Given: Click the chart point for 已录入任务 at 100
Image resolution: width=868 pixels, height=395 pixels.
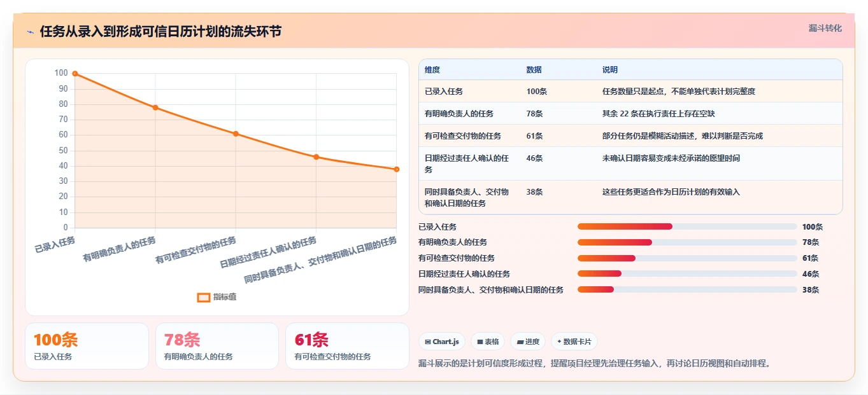Looking at the screenshot, I should click(75, 74).
